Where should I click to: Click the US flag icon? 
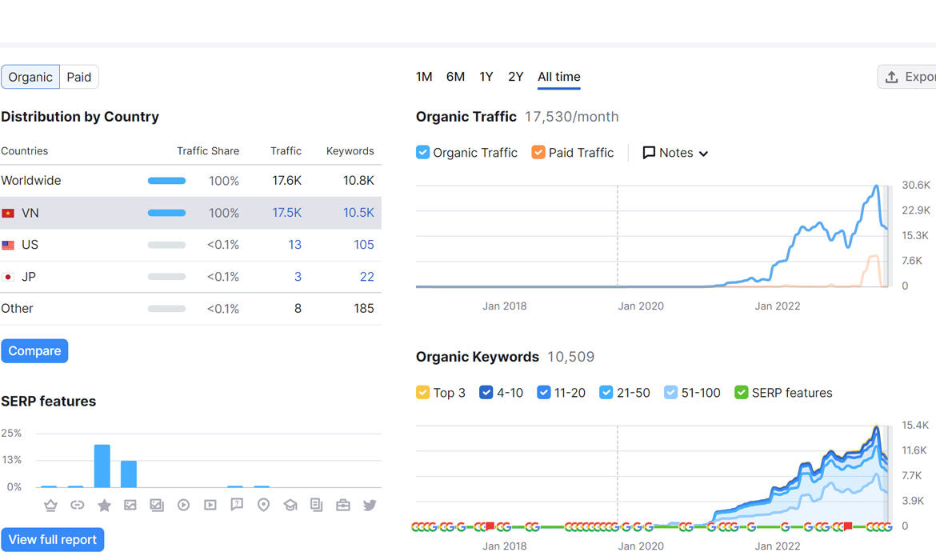(x=8, y=245)
